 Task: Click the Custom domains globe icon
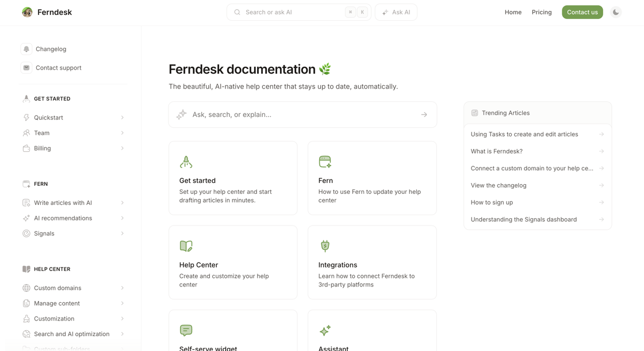click(x=26, y=288)
